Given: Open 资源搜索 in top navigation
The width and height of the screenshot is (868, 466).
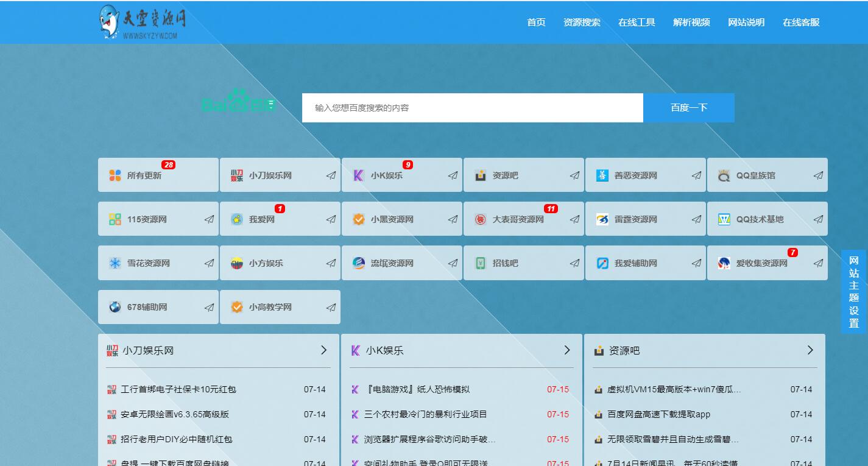Looking at the screenshot, I should click(582, 23).
